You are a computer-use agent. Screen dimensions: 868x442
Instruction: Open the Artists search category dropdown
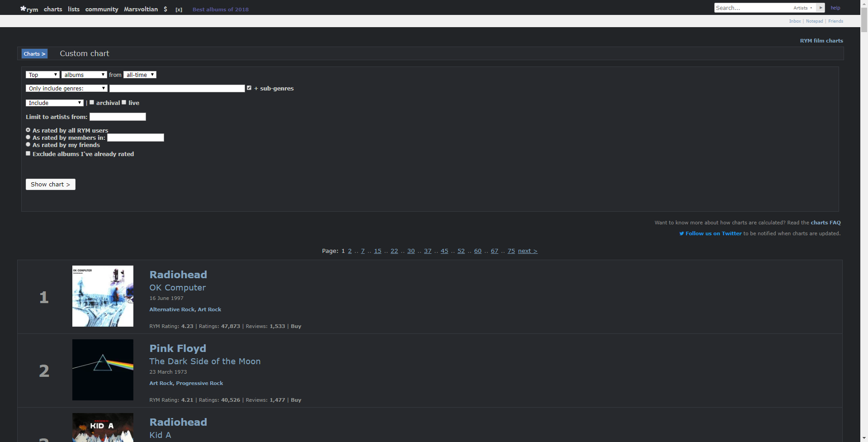pyautogui.click(x=803, y=8)
